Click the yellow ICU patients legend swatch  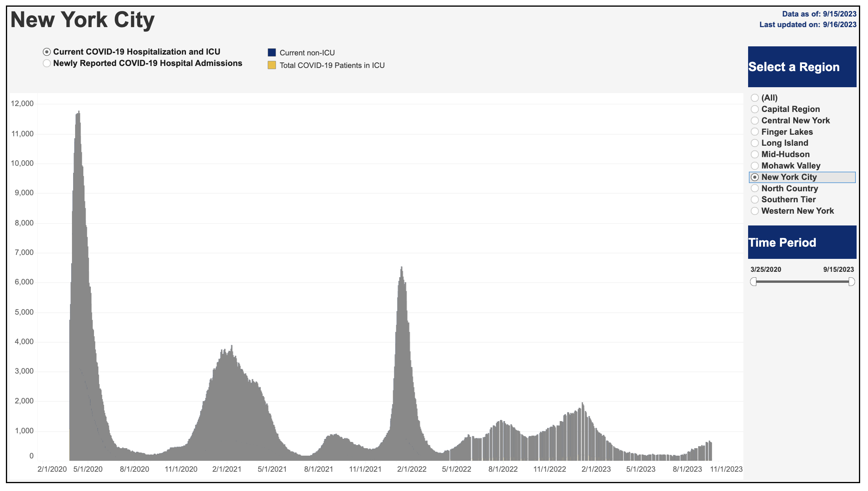(x=272, y=65)
